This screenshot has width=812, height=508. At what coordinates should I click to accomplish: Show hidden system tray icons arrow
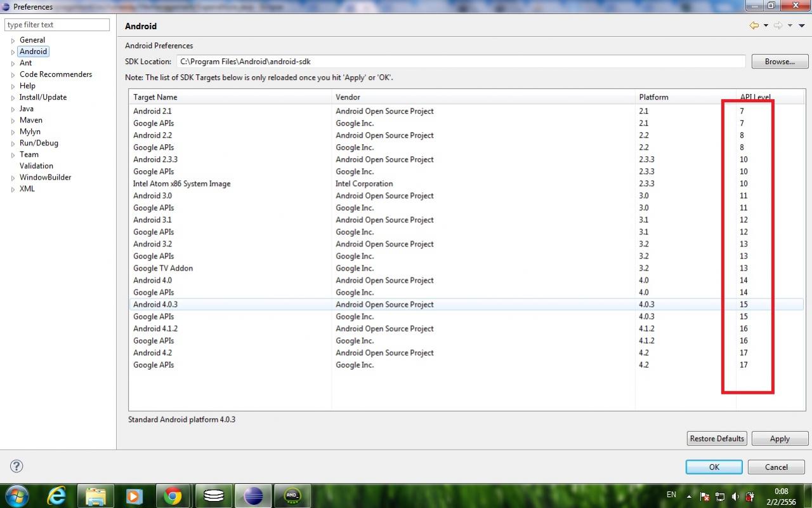[689, 496]
